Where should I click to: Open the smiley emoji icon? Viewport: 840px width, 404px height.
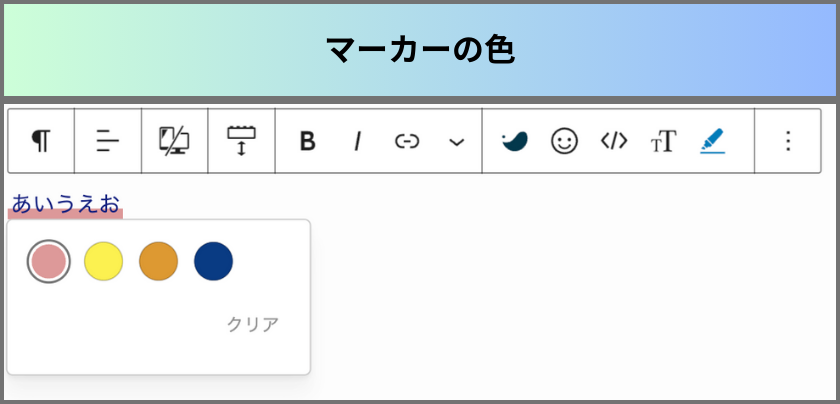(565, 141)
